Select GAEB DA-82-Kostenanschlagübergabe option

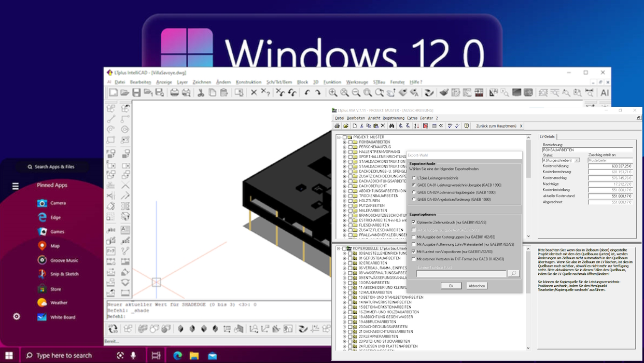coord(414,192)
